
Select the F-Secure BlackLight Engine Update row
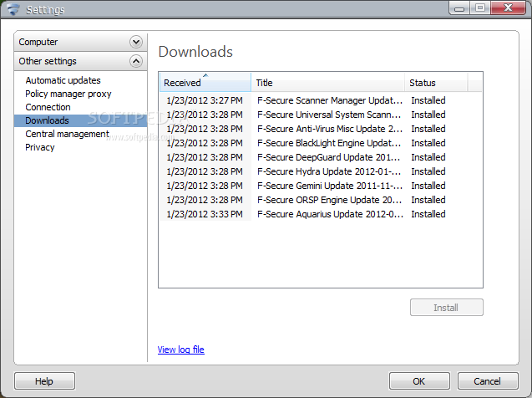tap(321, 143)
